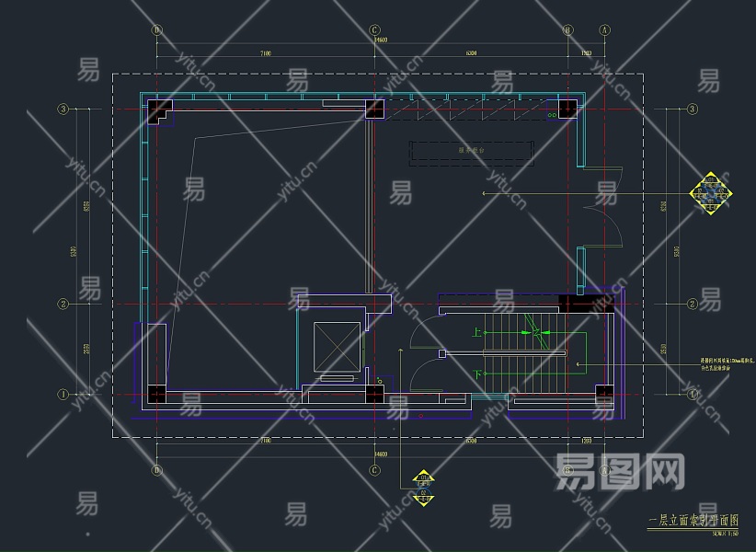Select the top grid axis bubble D
Image resolution: width=756 pixels, height=552 pixels.
[156, 29]
